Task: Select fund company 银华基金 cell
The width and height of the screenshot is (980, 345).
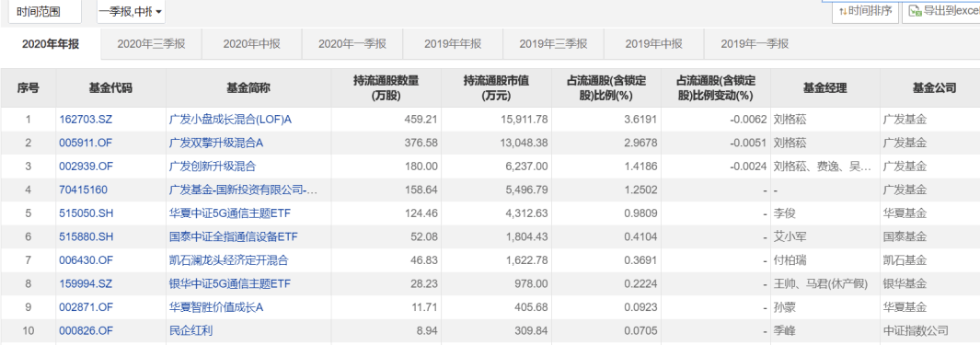Action: click(x=930, y=284)
